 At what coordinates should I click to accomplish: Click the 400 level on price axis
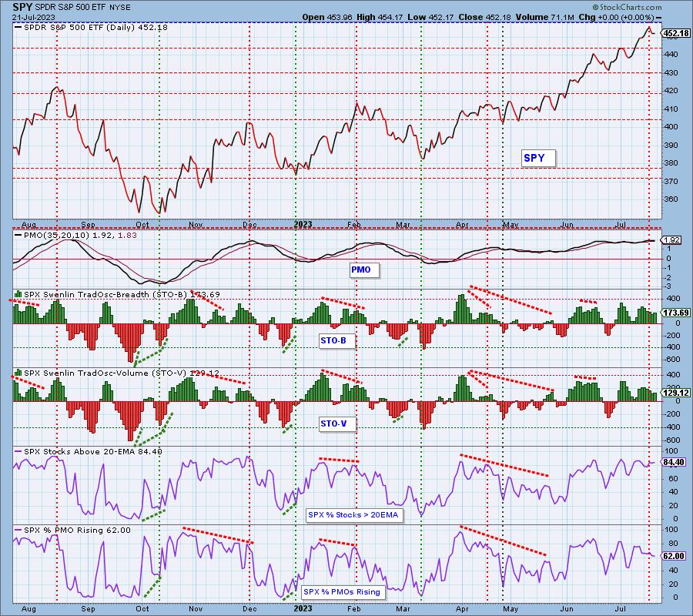[672, 127]
